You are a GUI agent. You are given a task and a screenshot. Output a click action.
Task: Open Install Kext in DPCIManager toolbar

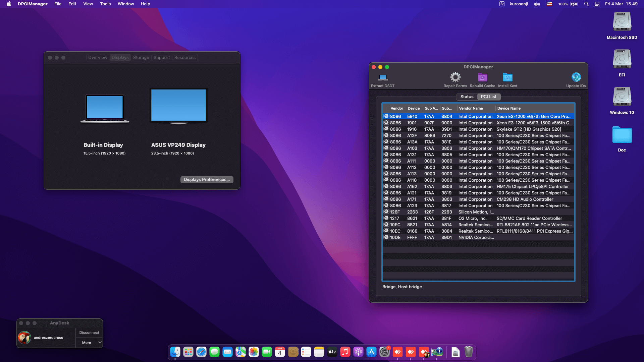click(507, 78)
